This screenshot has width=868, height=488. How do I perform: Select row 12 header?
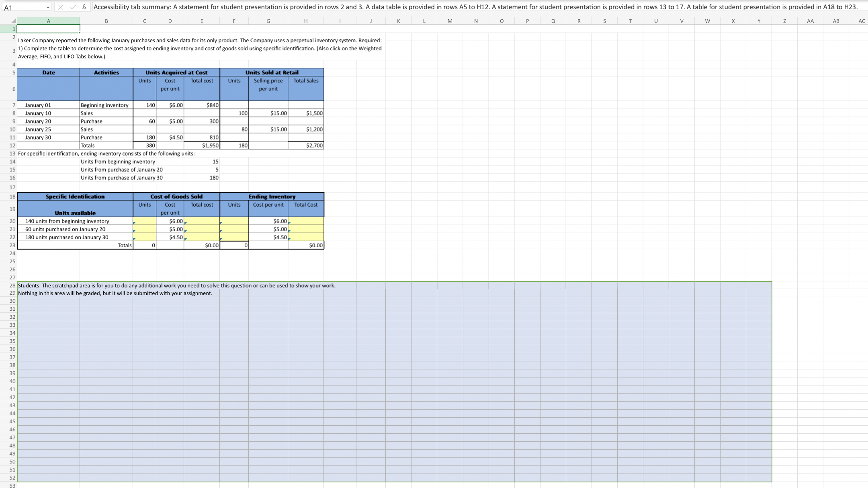coord(12,146)
